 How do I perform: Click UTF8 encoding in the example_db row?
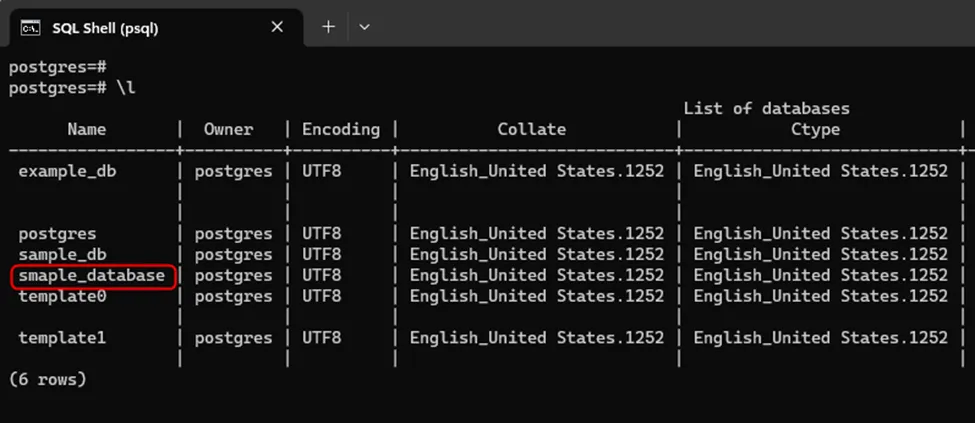tap(321, 171)
